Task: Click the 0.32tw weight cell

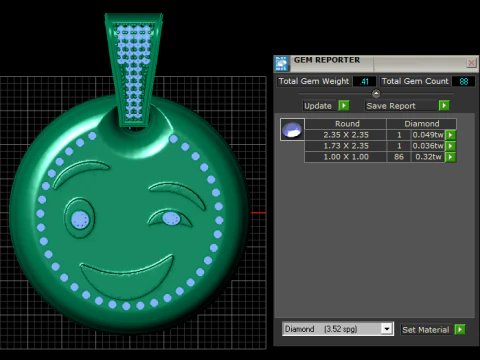Action: click(x=428, y=157)
